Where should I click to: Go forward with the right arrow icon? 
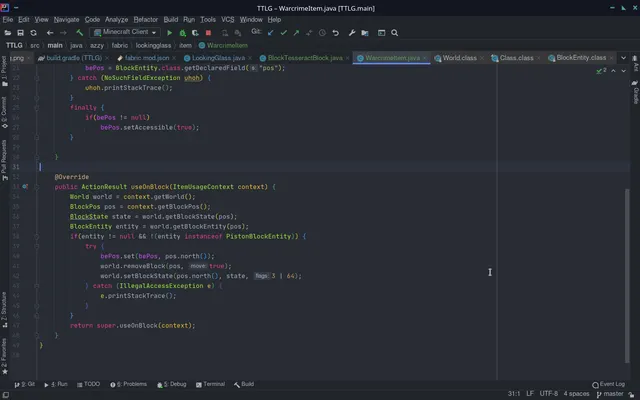(x=63, y=33)
